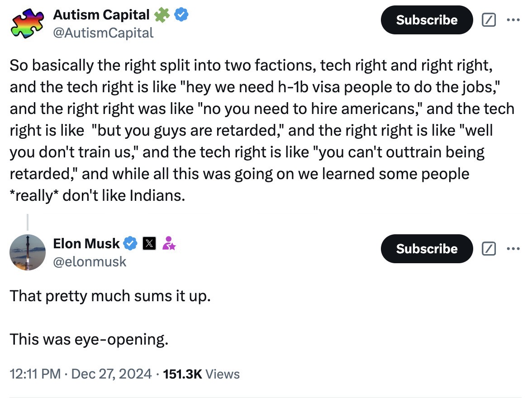
Task: Subscribe to Elon Musk
Action: [x=427, y=249]
